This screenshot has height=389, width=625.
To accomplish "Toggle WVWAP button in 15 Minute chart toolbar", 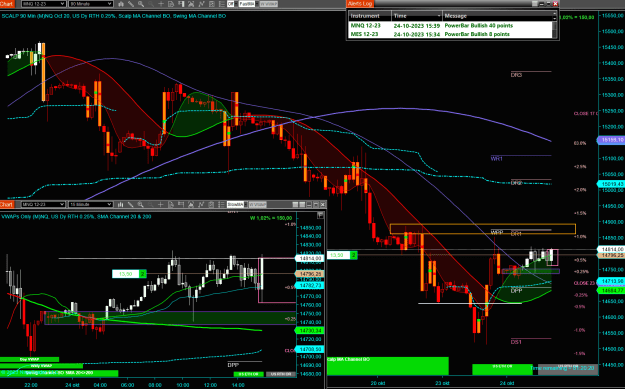I will pos(257,204).
